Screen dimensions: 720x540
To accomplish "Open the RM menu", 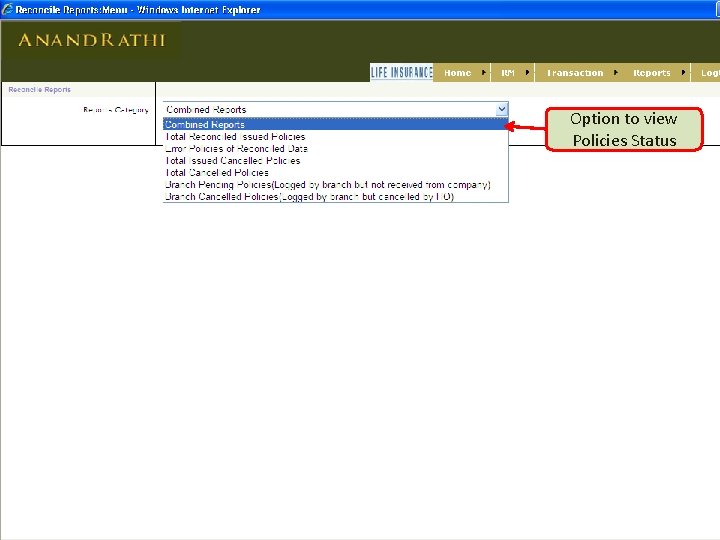I will pos(507,73).
